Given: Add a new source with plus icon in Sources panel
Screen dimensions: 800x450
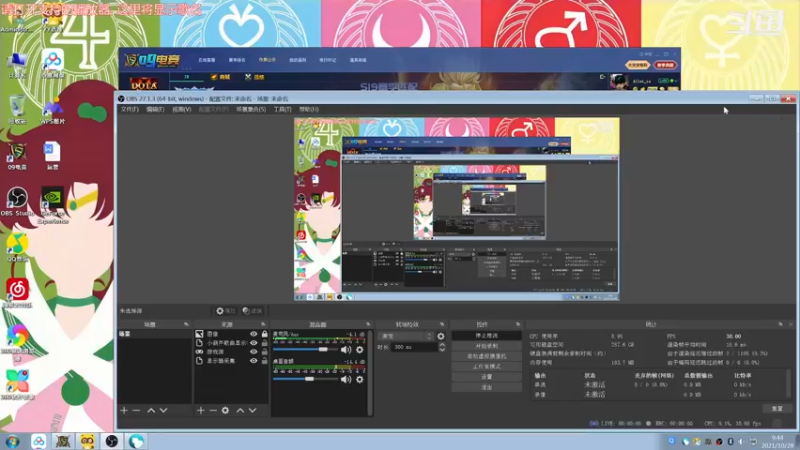Looking at the screenshot, I should (201, 410).
